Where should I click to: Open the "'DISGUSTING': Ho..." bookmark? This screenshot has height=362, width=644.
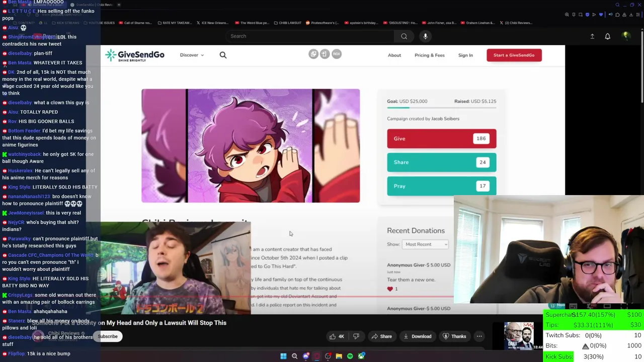(400, 23)
